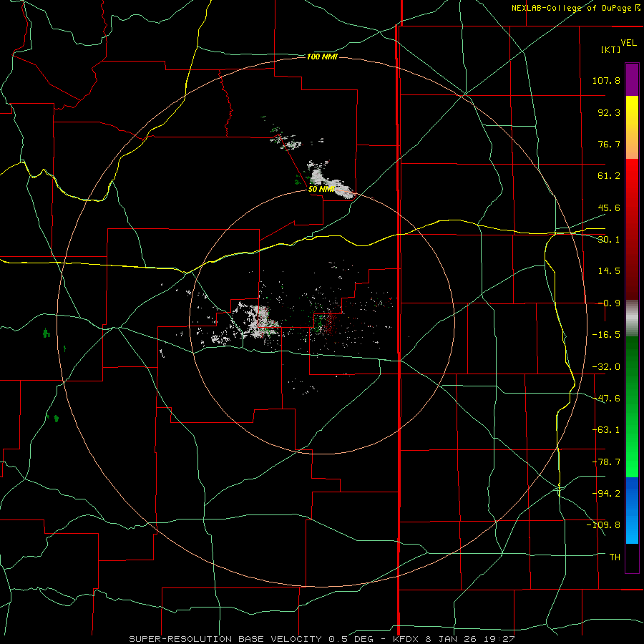The height and width of the screenshot is (644, 644).
Task: Click the TH legend label
Action: pyautogui.click(x=615, y=557)
